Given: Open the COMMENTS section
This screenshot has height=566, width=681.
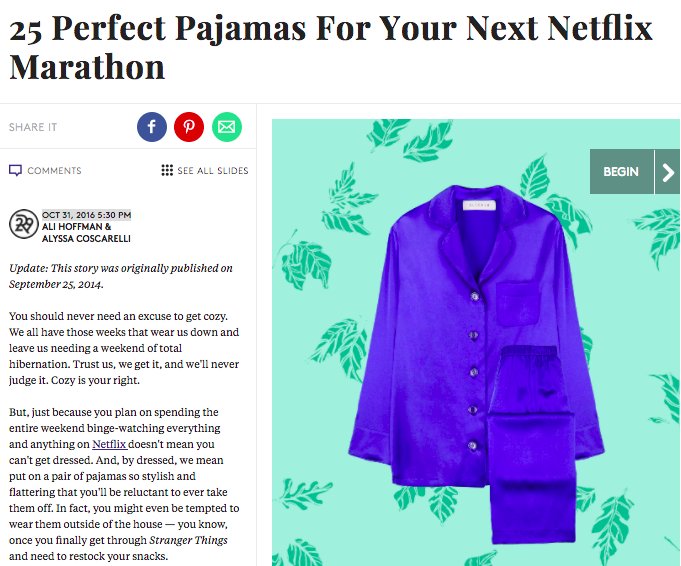Looking at the screenshot, I should pyautogui.click(x=54, y=171).
